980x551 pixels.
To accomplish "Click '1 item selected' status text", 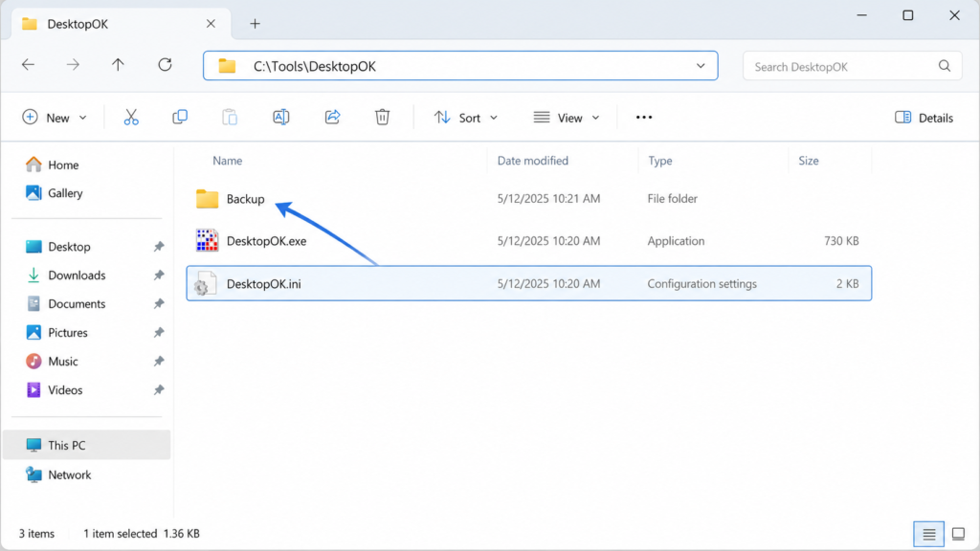I will click(120, 534).
